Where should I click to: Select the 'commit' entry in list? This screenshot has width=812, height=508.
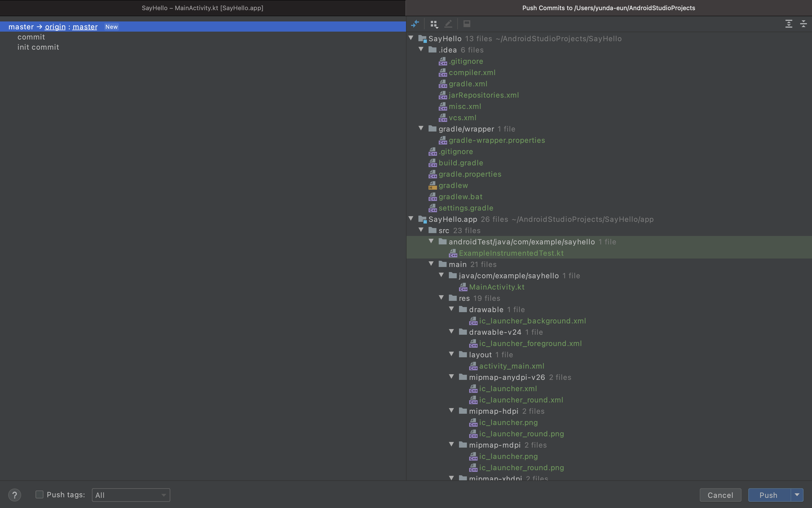(31, 37)
